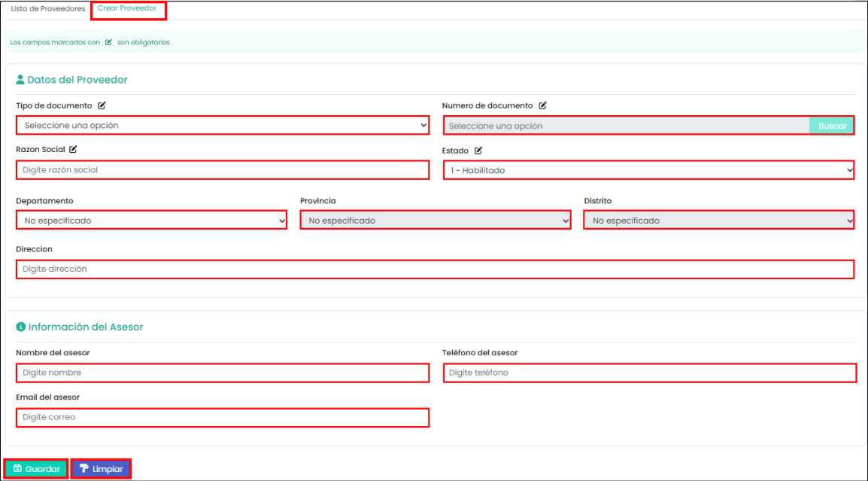Click the Limpiar button
The width and height of the screenshot is (868, 481).
pos(101,469)
